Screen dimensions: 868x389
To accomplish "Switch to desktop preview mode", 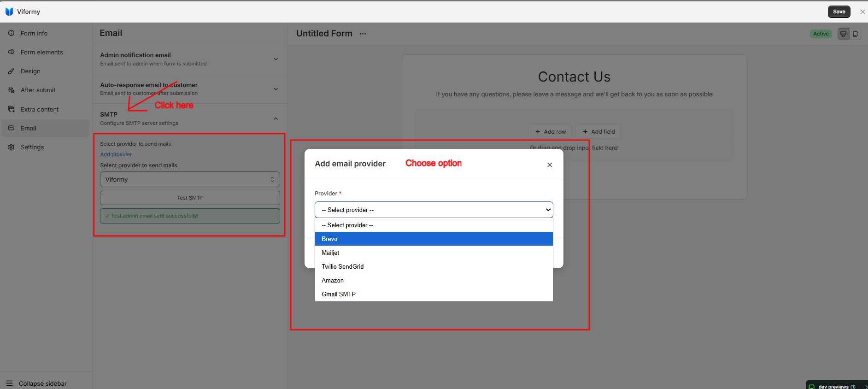I will point(844,34).
